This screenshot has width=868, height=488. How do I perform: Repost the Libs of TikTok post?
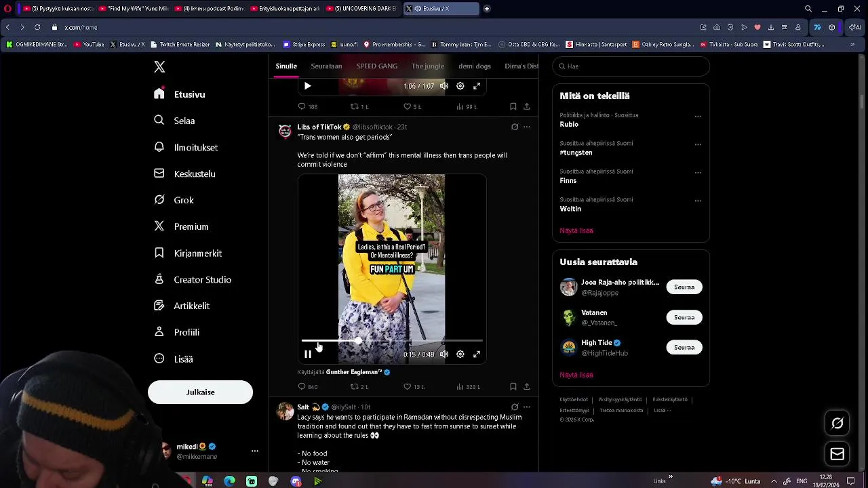(x=359, y=386)
